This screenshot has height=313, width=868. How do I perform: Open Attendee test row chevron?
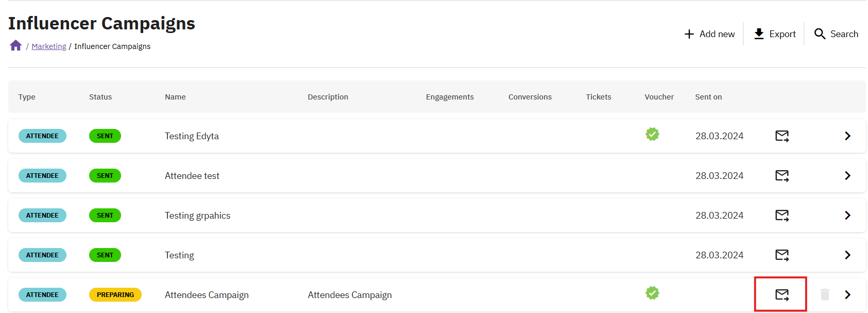847,176
